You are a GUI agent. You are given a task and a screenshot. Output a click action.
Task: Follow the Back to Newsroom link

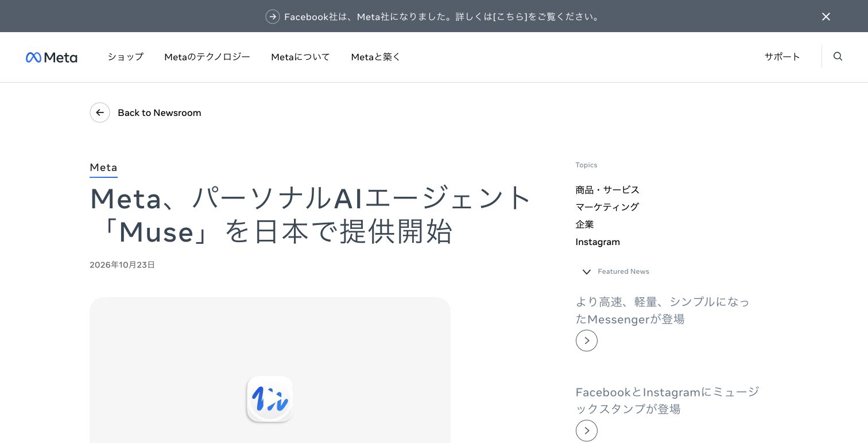160,113
